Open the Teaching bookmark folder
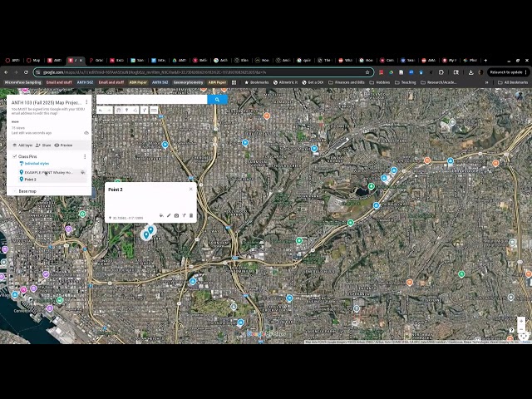532x399 pixels. pyautogui.click(x=406, y=82)
